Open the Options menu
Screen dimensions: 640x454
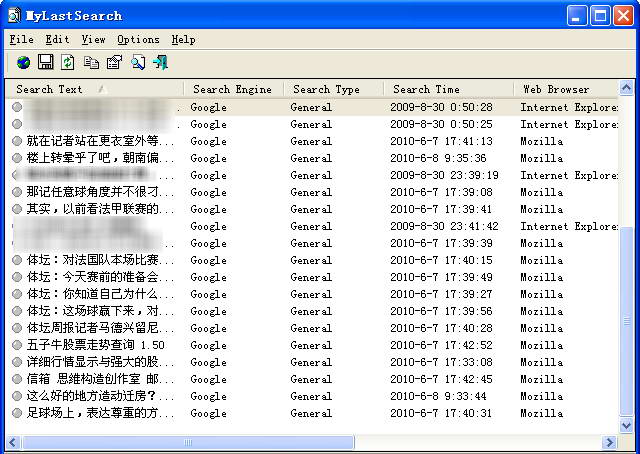(138, 40)
